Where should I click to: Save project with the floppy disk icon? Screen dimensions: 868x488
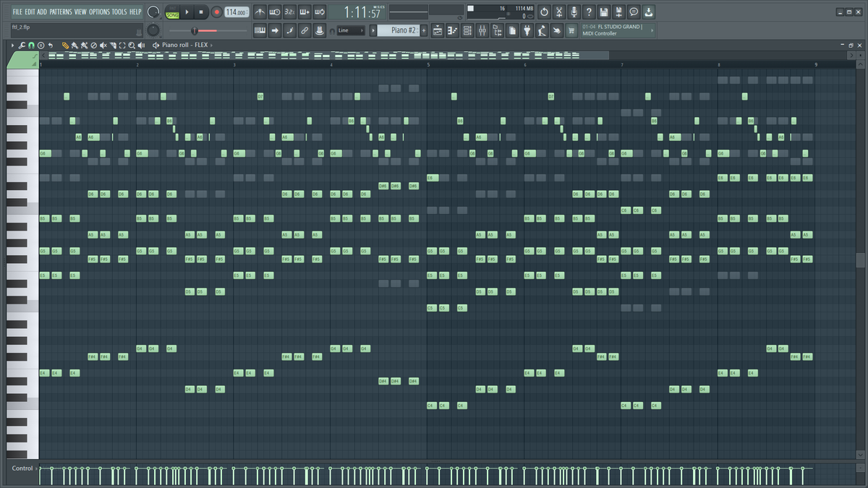click(x=604, y=12)
